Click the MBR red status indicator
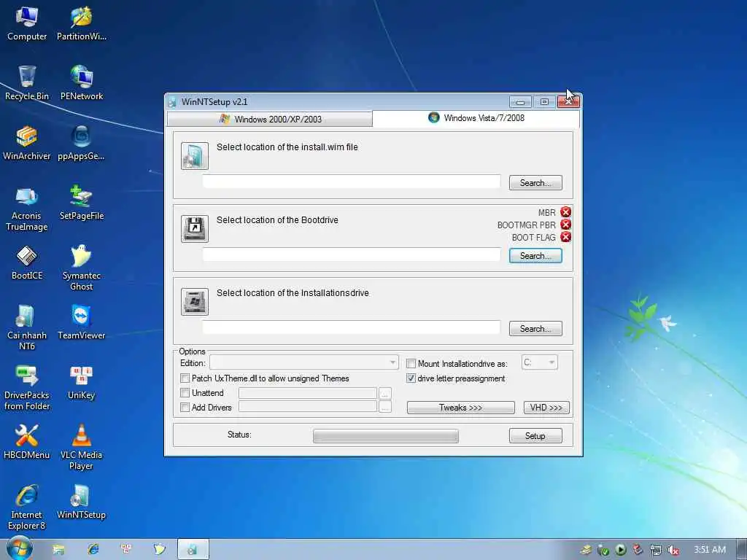The image size is (747, 560). pos(565,212)
